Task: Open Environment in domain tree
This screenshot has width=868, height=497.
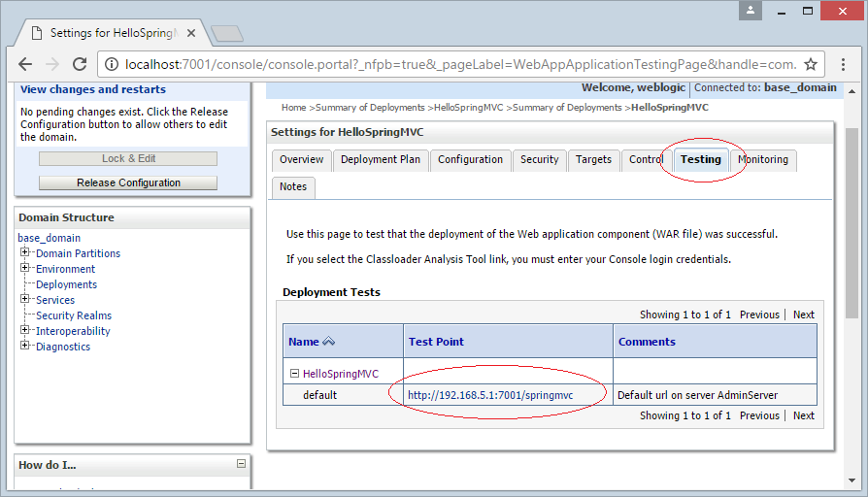Action: click(65, 269)
